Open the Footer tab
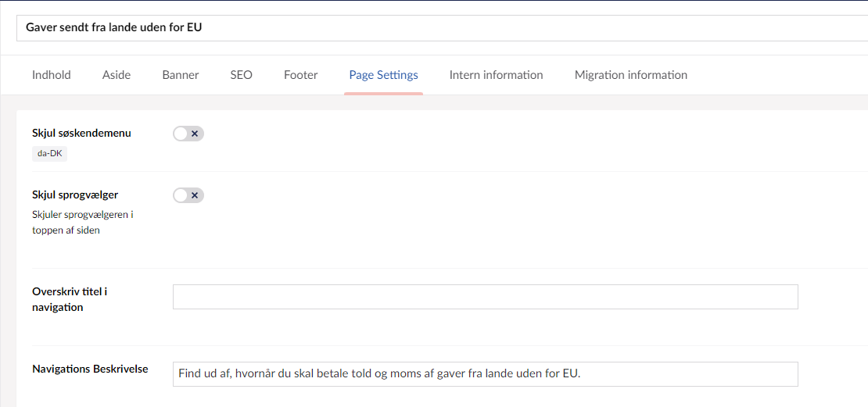The image size is (868, 407). (300, 75)
